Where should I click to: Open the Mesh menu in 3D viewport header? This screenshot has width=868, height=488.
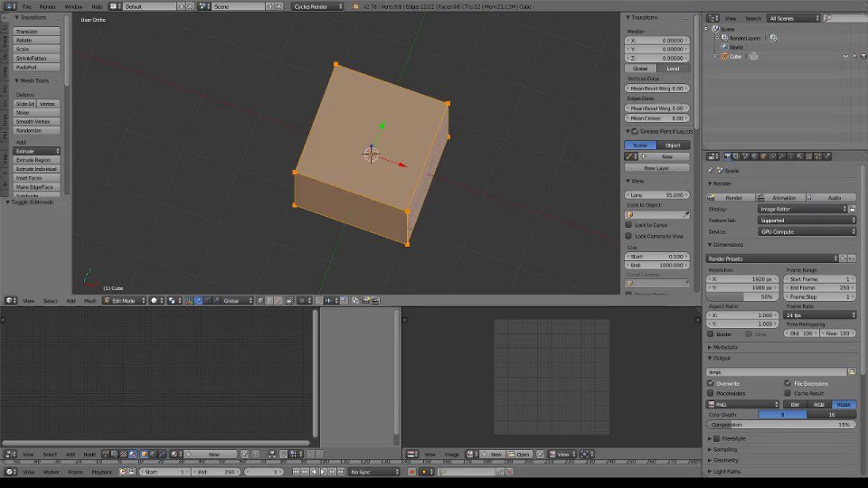point(90,301)
